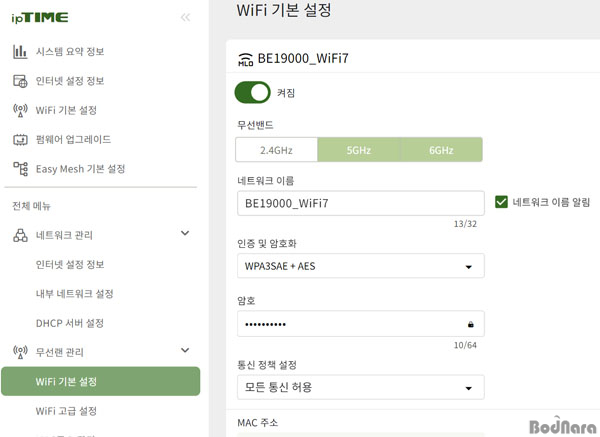Open DHCP server settings menu item
This screenshot has width=600, height=437.
point(70,323)
